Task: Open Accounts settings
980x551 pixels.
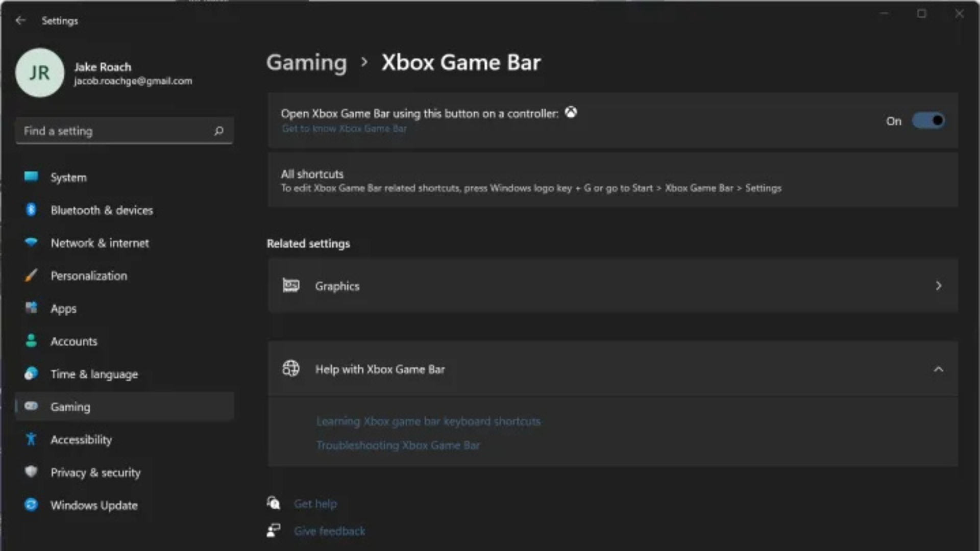Action: [x=74, y=341]
